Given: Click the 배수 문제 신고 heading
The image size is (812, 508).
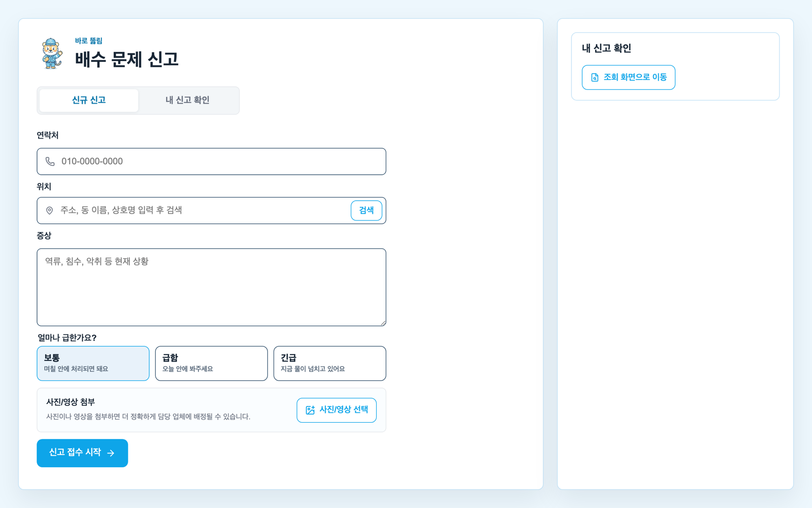Looking at the screenshot, I should pos(127,59).
